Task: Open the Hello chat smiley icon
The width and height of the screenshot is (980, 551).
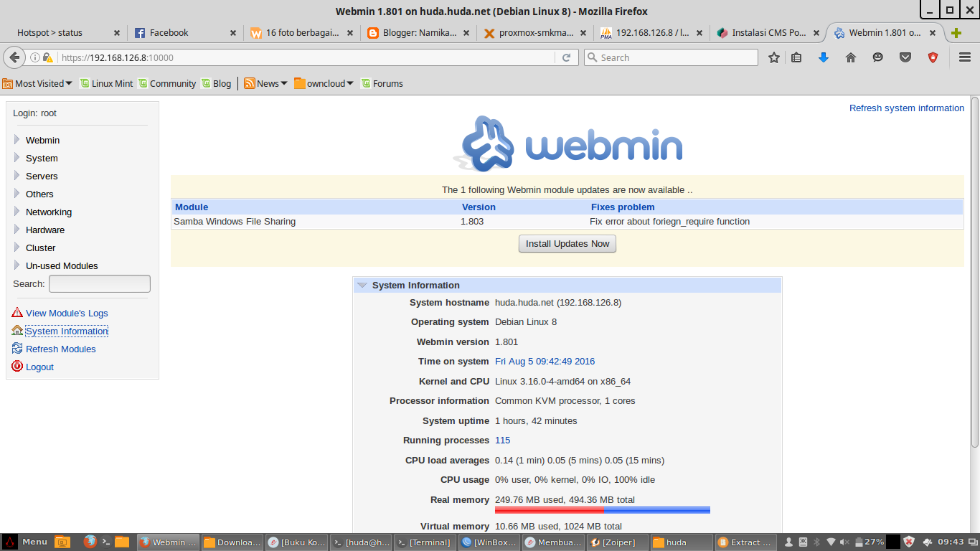Action: pos(878,57)
